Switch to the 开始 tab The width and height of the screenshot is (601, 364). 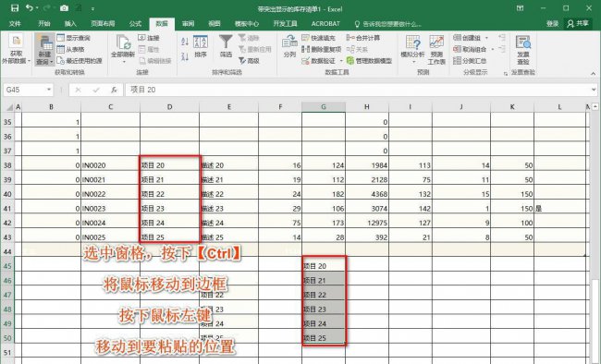(x=44, y=24)
